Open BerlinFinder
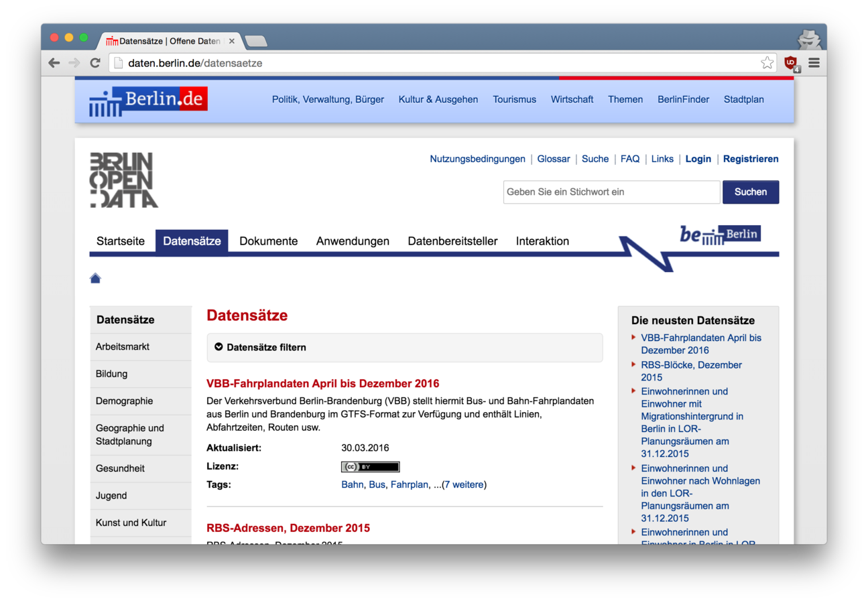Viewport: 868px width, 603px height. tap(683, 100)
